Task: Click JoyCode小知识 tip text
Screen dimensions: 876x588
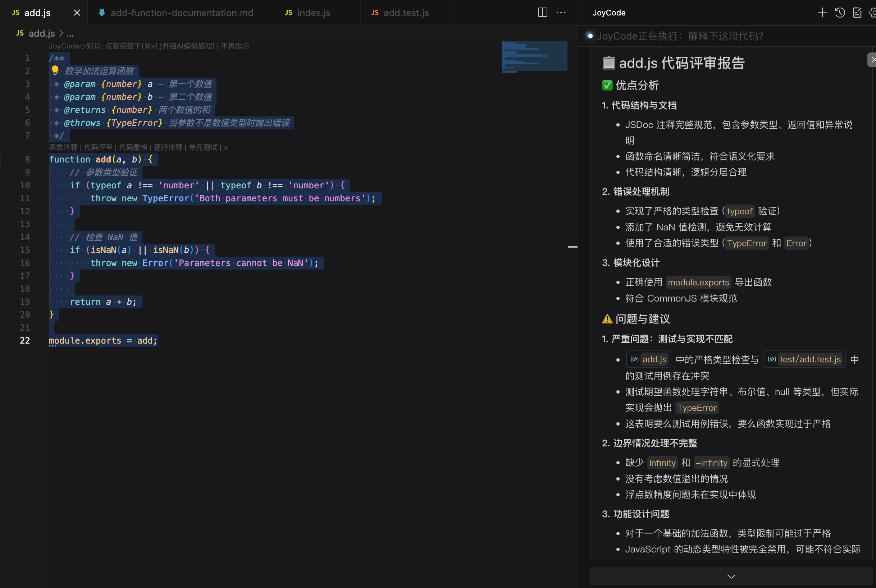Action: point(132,46)
